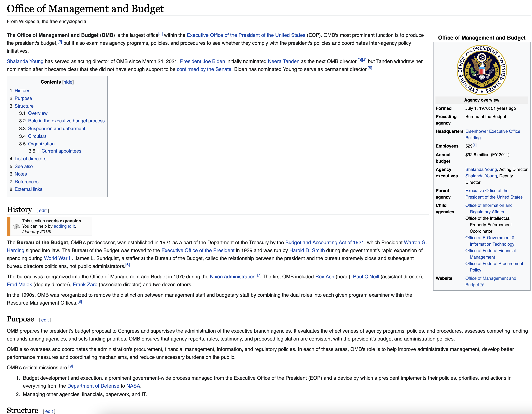
Task: Open President Joe Biden link
Action: point(202,61)
